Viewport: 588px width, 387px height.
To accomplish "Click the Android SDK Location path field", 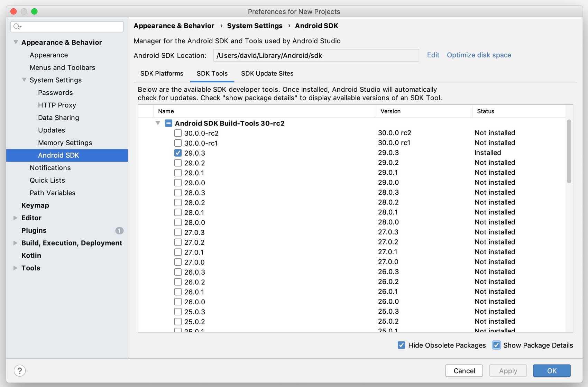I will click(316, 55).
